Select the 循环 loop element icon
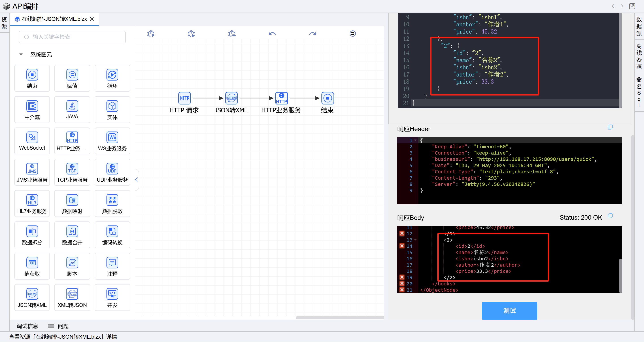The width and height of the screenshot is (644, 342). tap(112, 75)
